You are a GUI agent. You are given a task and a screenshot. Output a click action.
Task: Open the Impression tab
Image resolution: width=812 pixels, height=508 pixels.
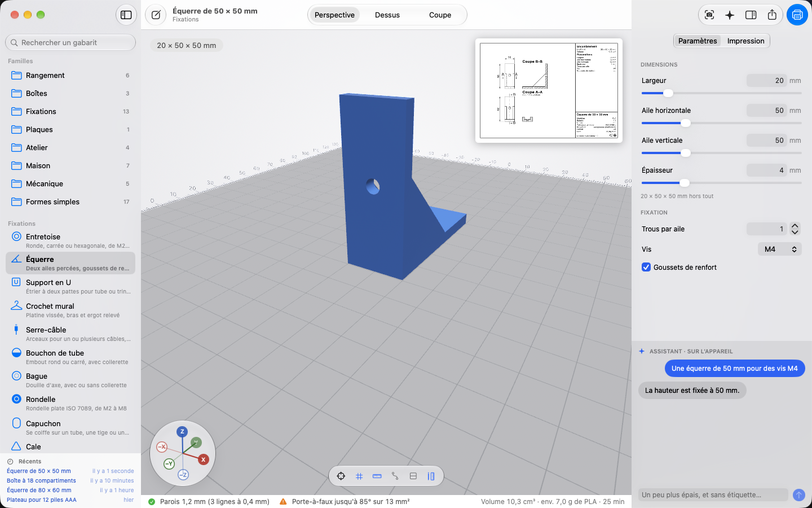click(746, 41)
